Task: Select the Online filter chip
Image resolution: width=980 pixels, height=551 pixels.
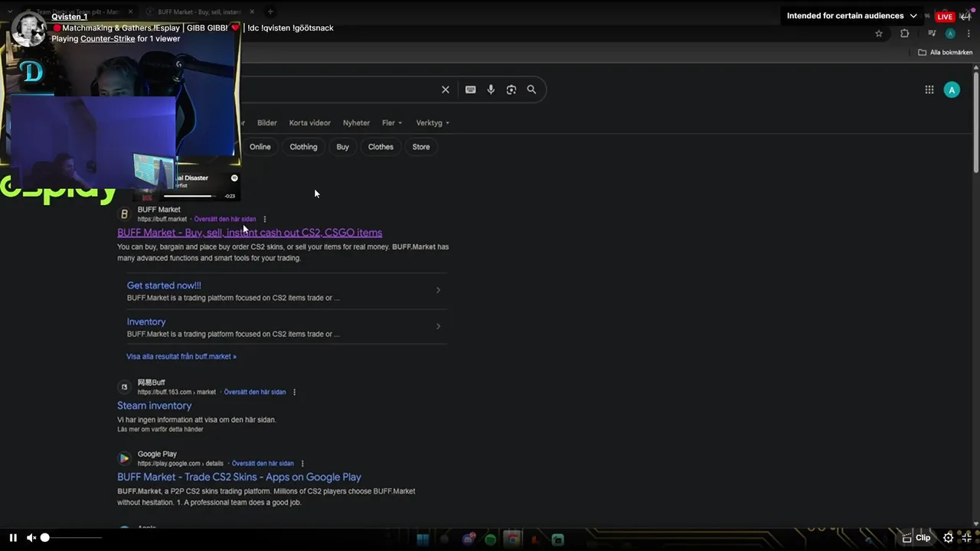Action: click(x=260, y=147)
